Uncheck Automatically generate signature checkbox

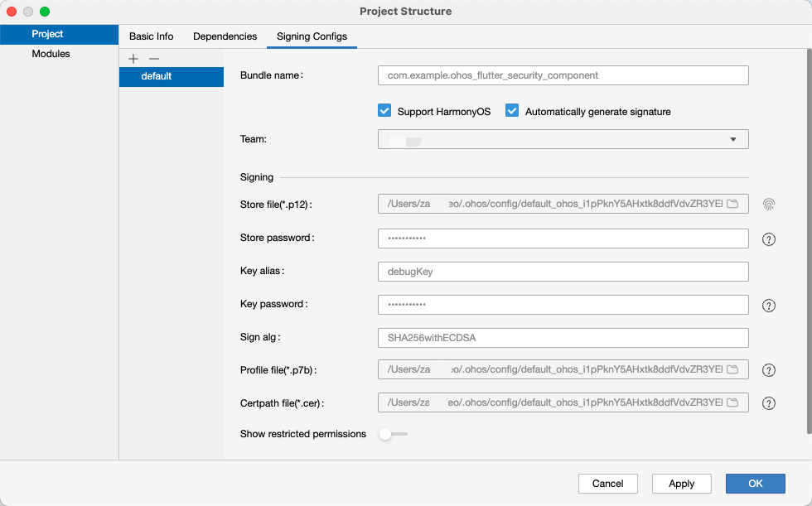coord(512,111)
